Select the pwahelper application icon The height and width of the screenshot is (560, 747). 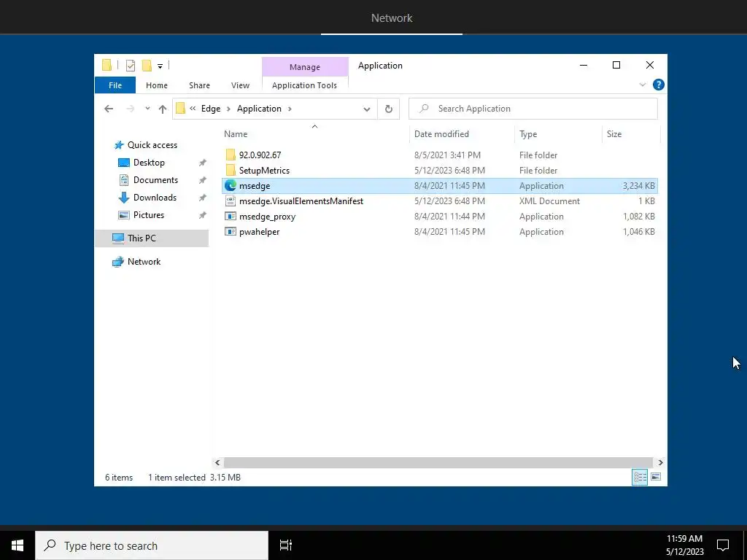(x=231, y=231)
